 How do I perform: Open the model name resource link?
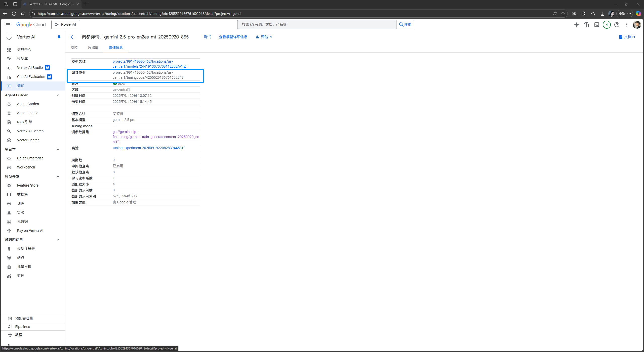coord(149,64)
